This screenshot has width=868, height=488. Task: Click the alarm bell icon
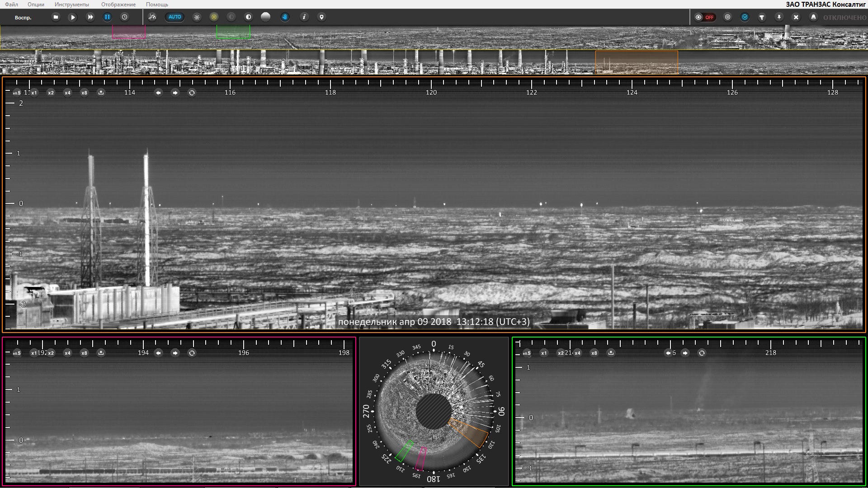click(x=813, y=17)
